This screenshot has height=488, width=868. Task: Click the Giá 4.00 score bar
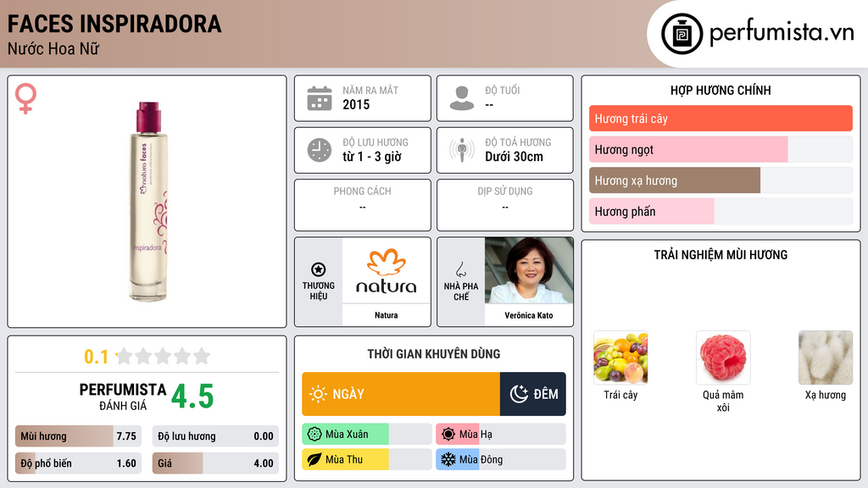[x=215, y=463]
